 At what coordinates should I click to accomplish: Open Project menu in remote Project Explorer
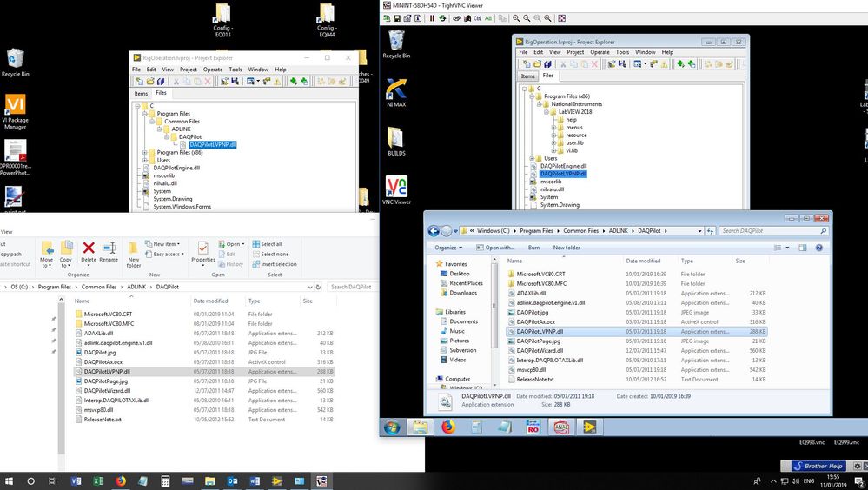[x=575, y=52]
